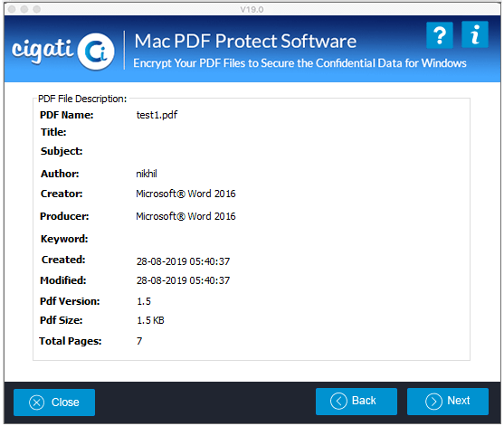The height and width of the screenshot is (426, 504).
Task: Click Creator value Microsoft® Word 2016
Action: (185, 194)
